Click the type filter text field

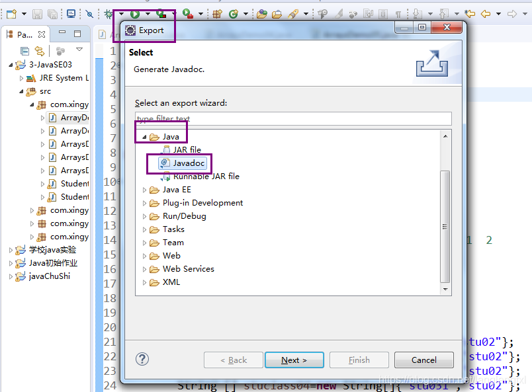293,119
